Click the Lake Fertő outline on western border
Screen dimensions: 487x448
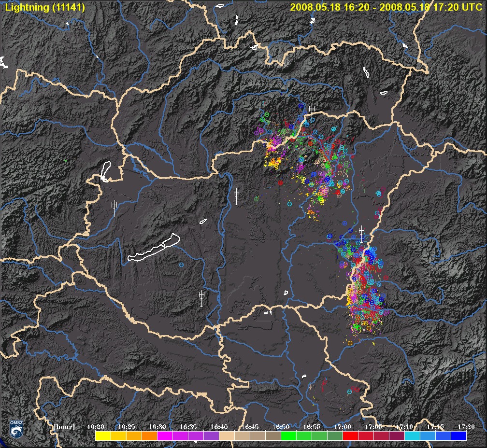[x=105, y=172]
